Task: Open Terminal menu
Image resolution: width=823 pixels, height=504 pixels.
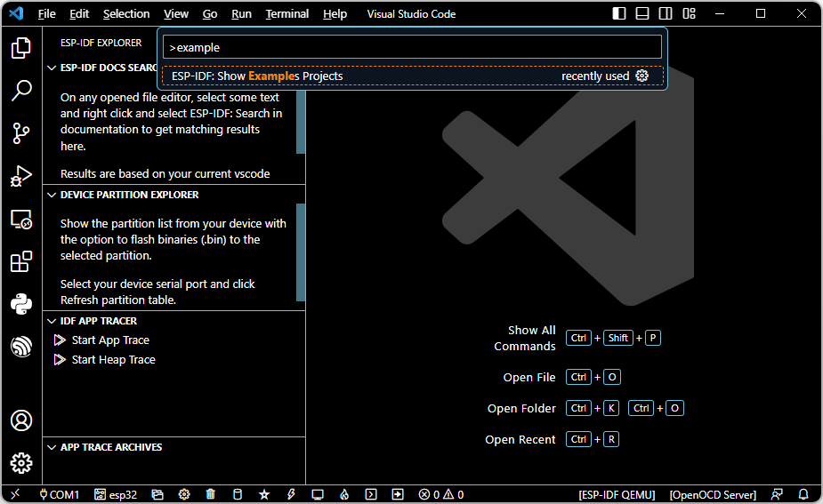Action: click(287, 13)
